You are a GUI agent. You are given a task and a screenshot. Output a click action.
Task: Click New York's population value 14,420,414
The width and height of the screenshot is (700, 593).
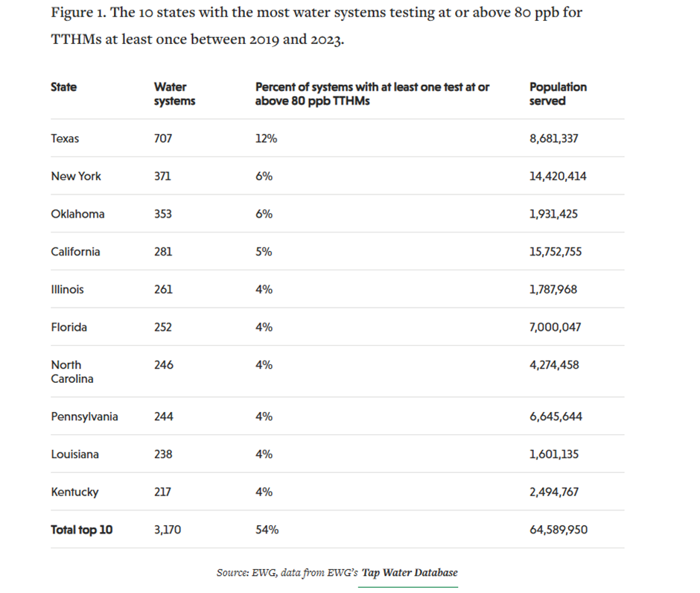click(558, 177)
